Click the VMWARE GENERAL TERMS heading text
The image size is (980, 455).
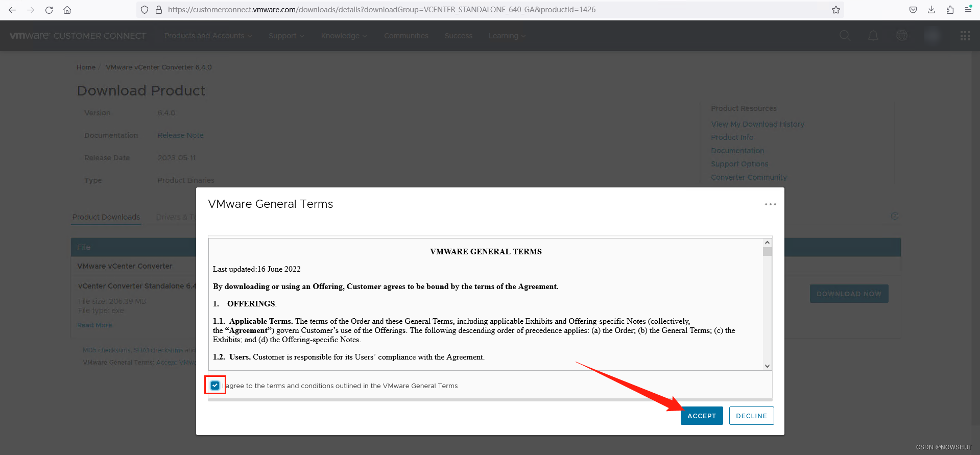[486, 252]
